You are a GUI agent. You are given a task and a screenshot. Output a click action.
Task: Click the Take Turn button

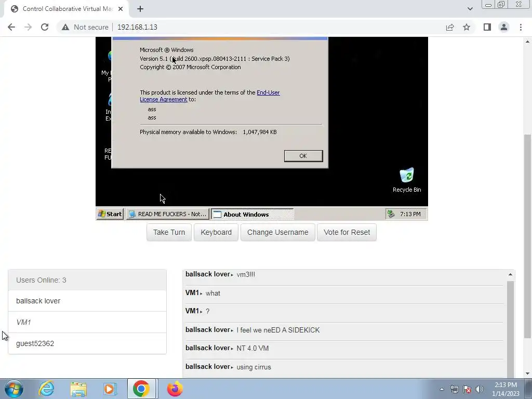(169, 232)
